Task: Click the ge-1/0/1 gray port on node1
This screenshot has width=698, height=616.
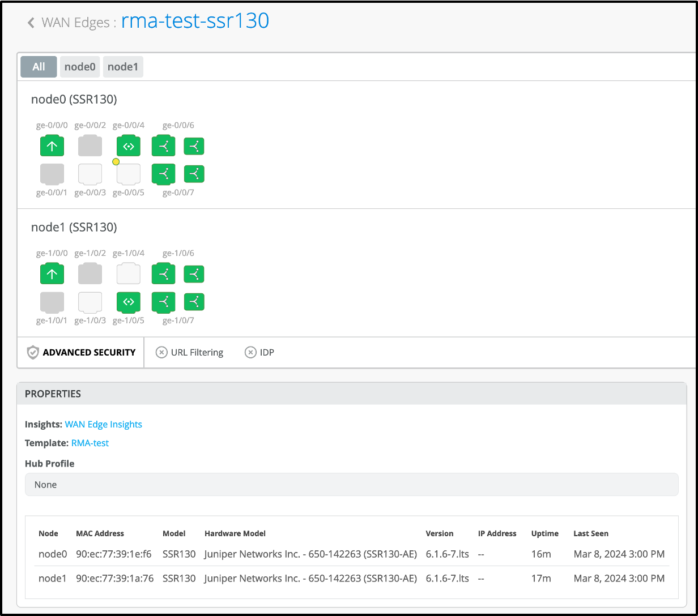Action: [x=52, y=302]
